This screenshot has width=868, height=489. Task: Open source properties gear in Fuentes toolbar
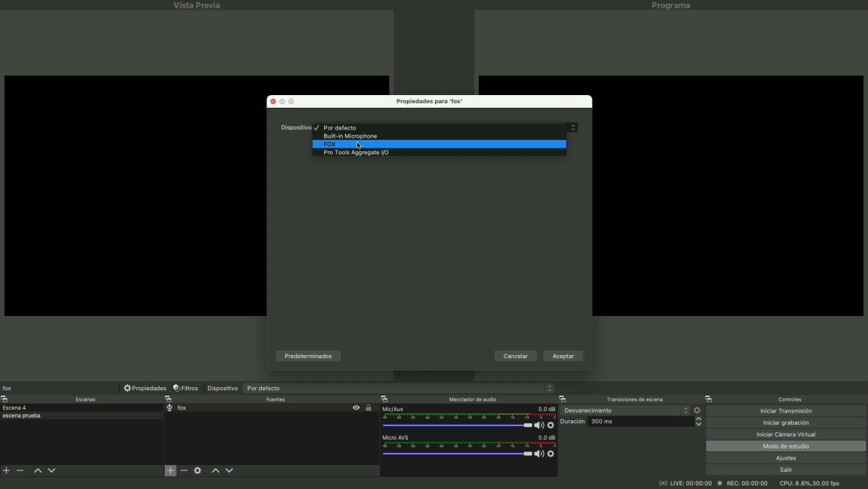pos(198,470)
